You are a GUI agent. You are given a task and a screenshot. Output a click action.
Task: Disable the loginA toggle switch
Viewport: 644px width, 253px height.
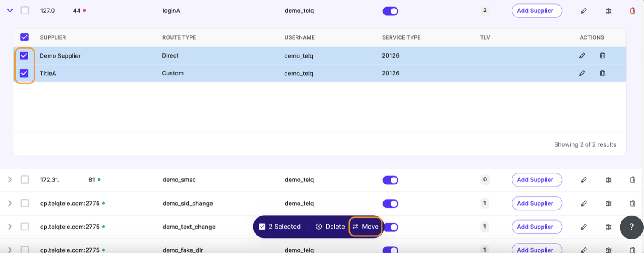390,11
